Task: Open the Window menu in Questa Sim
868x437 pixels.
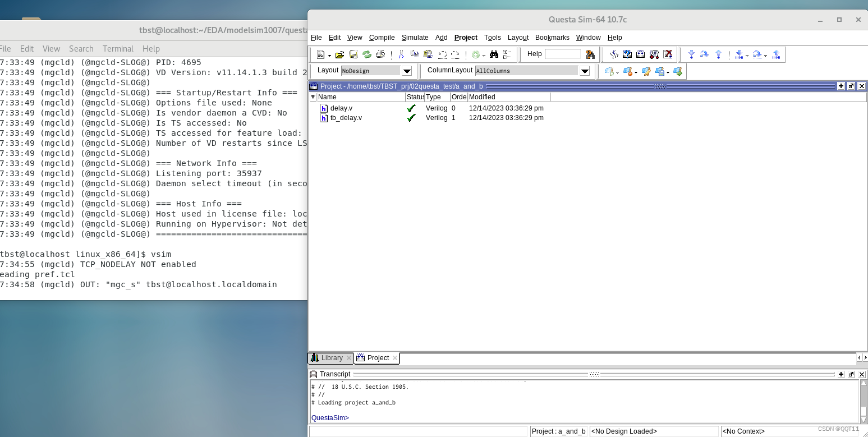Action: tap(589, 38)
